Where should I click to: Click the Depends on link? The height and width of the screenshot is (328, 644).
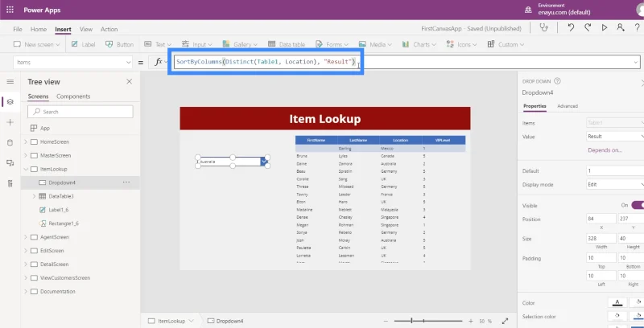(x=605, y=150)
